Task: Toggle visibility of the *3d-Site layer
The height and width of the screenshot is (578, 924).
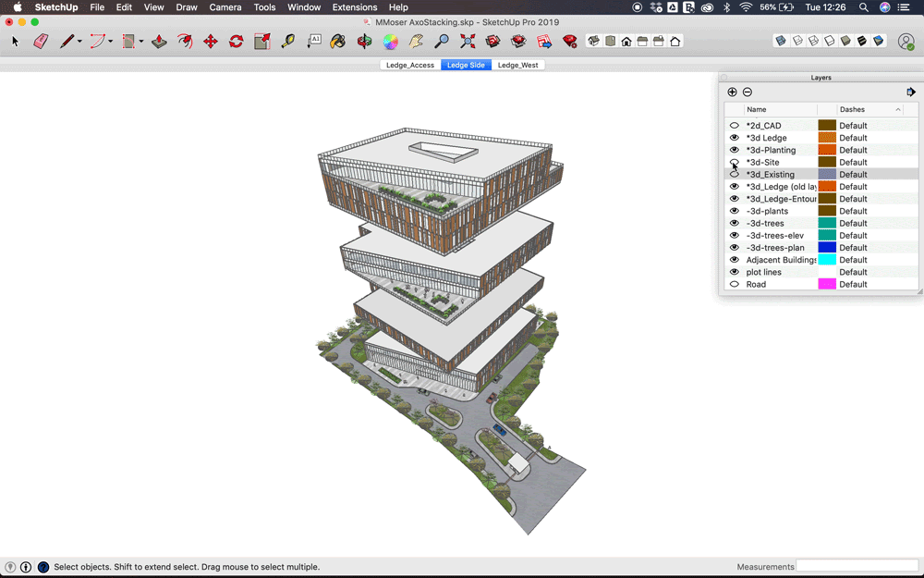Action: point(733,162)
